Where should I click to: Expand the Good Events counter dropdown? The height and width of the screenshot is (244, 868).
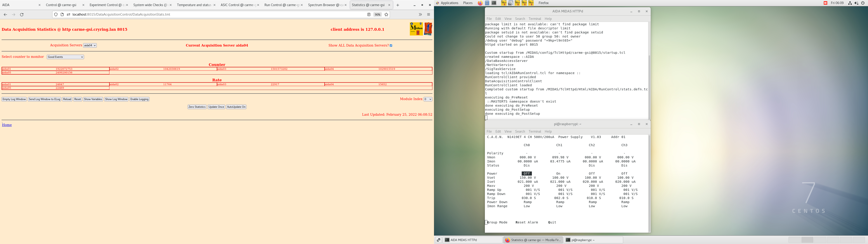click(65, 57)
